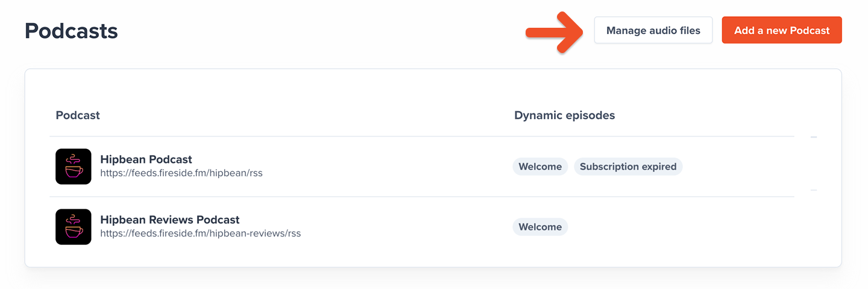Open the Welcome tag in the Hipbean Reviews row
The width and height of the screenshot is (868, 289).
(540, 227)
